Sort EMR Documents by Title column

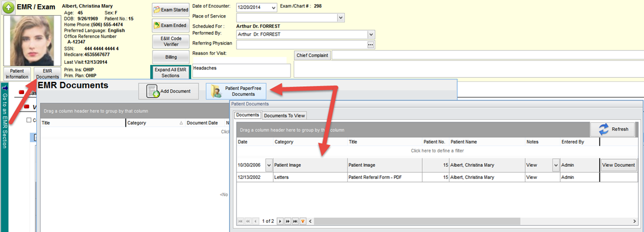coord(83,123)
